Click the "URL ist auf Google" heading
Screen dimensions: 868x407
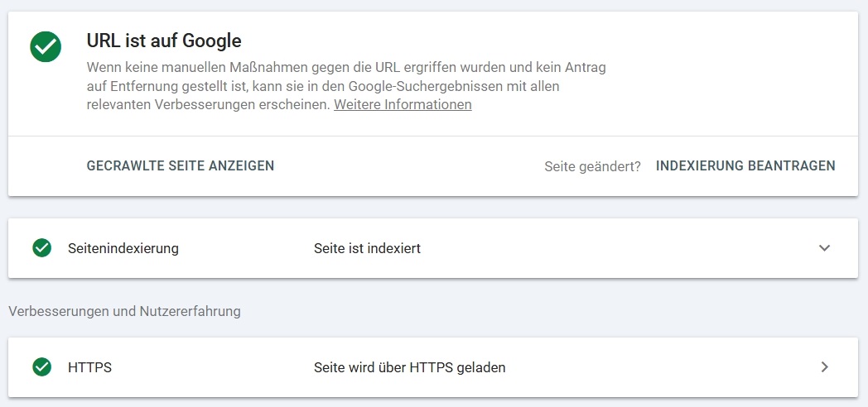(x=164, y=40)
